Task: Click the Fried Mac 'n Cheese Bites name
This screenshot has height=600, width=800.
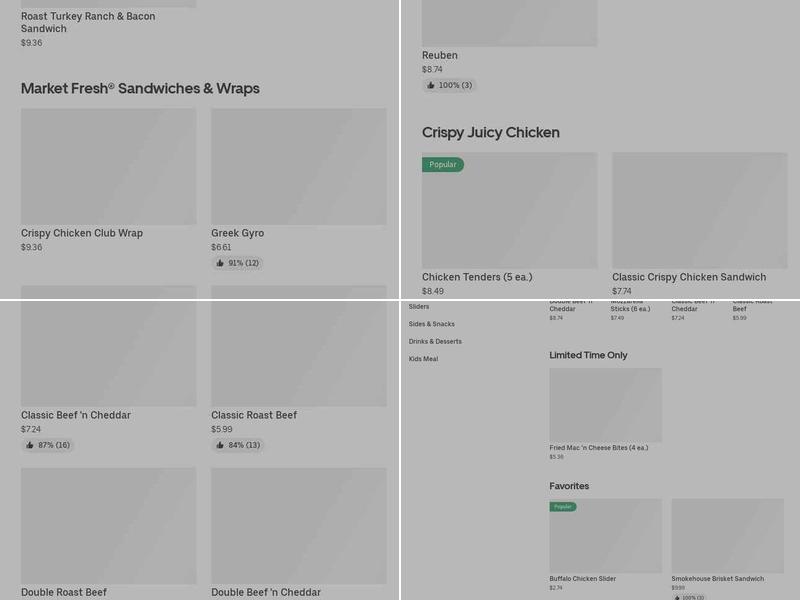Action: 598,448
